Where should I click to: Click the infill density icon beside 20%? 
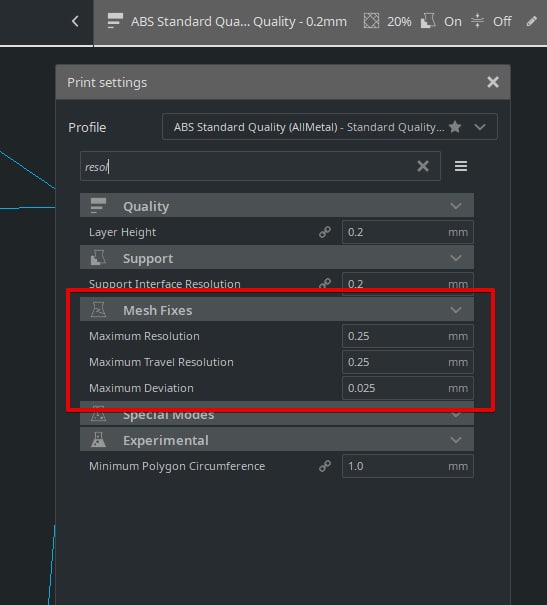coord(371,21)
